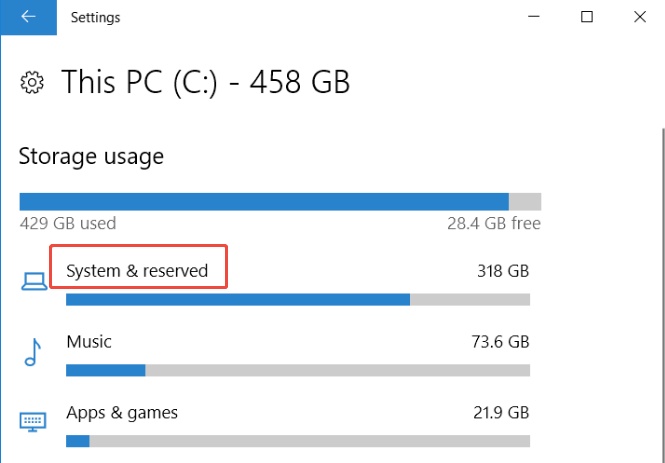Click the 28.4 GB free label
This screenshot has width=665, height=463.
coord(494,223)
